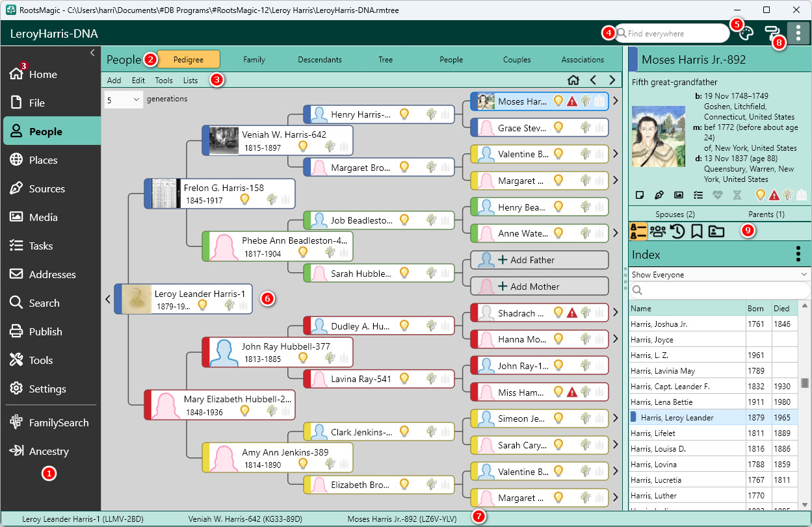
Task: Expand ancestors arrow next to Moses Har...
Action: [x=615, y=101]
